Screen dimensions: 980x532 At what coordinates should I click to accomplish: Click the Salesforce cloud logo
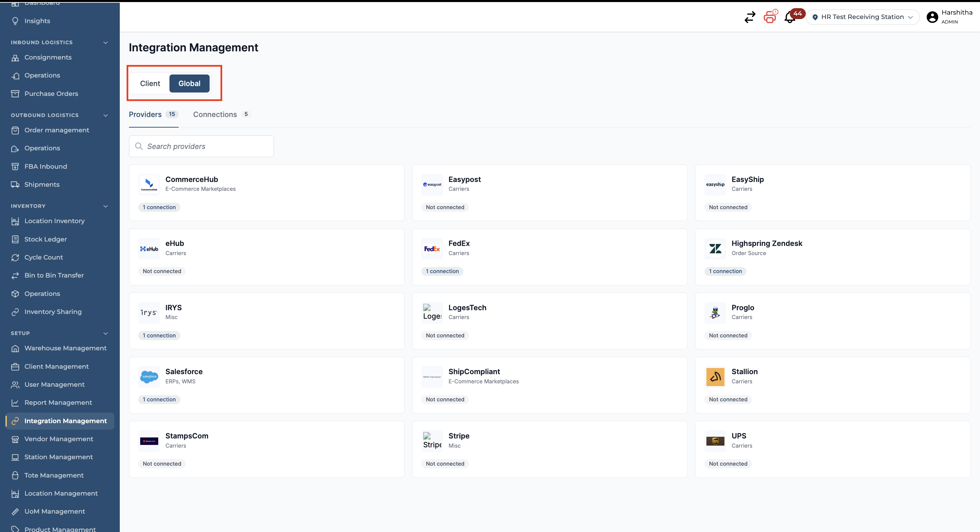(149, 377)
